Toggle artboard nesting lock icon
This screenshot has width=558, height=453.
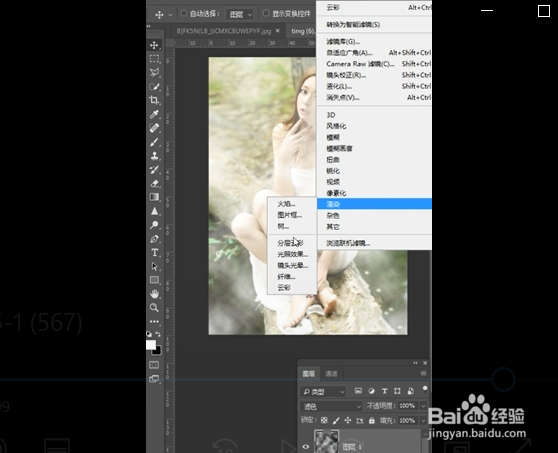360,421
